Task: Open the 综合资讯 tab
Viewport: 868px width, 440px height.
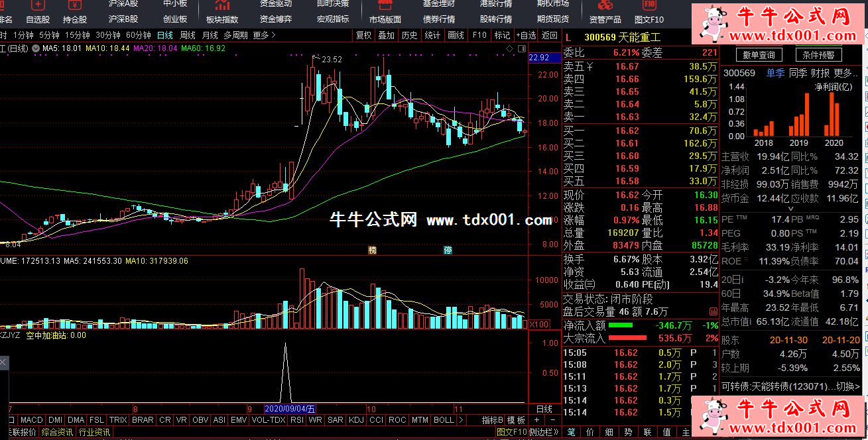Action: click(x=57, y=433)
